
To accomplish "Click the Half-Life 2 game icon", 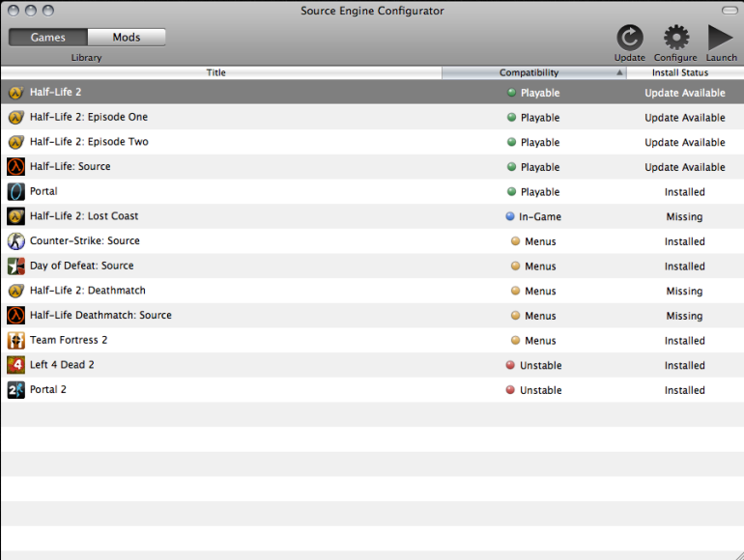I will (x=15, y=93).
